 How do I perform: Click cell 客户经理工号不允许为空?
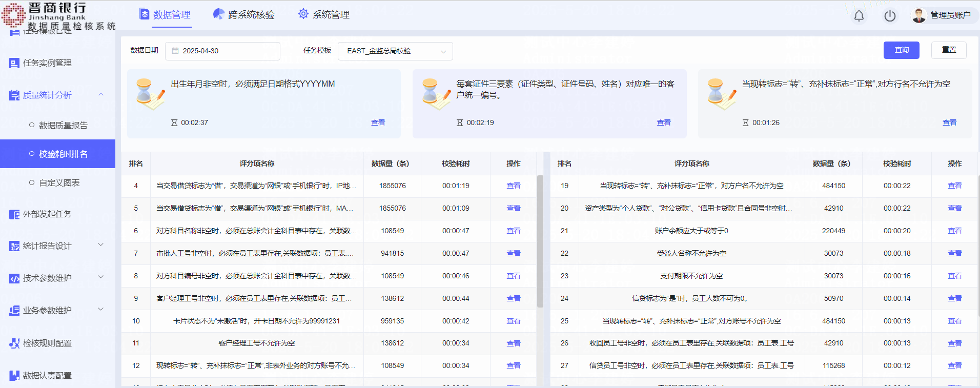tap(257, 343)
